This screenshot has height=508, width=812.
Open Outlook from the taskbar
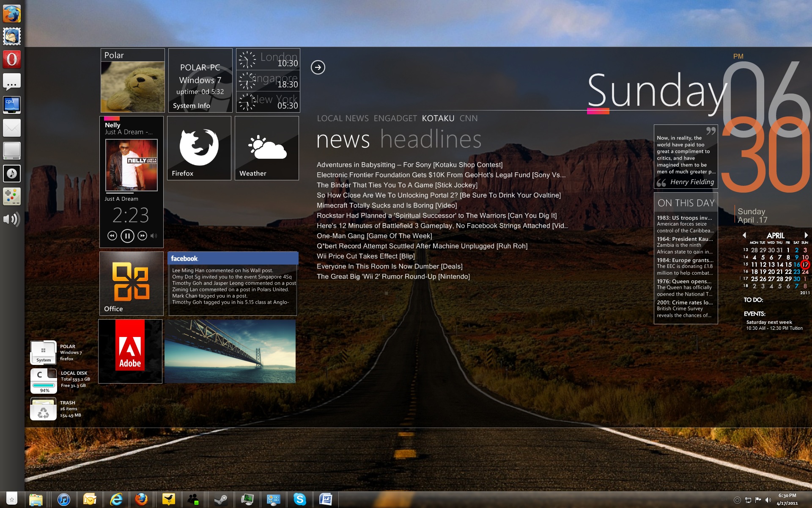pyautogui.click(x=90, y=500)
